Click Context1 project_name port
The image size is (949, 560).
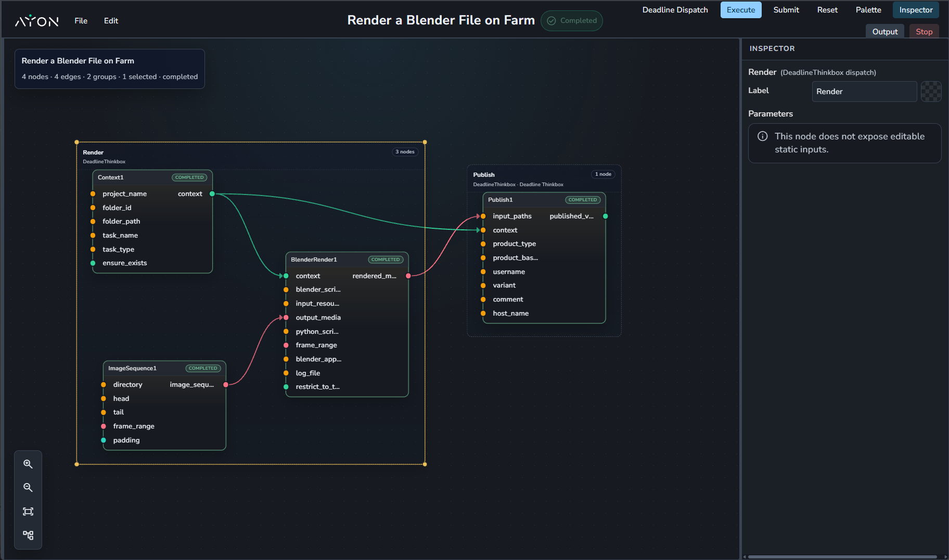[x=93, y=194]
